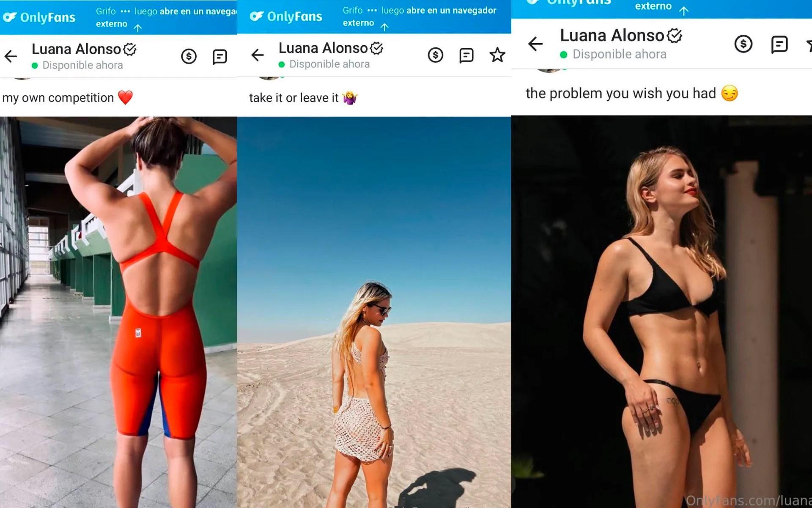Image resolution: width=812 pixels, height=508 pixels.
Task: Go back using middle panel's arrow
Action: click(x=257, y=55)
